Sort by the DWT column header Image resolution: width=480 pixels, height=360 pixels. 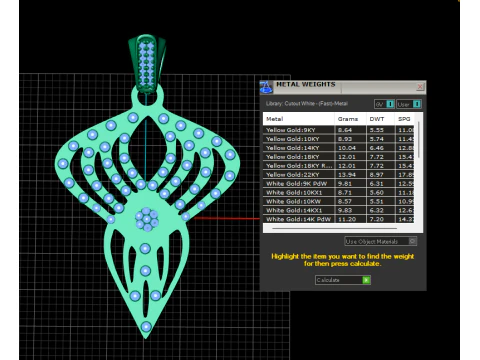coord(380,119)
